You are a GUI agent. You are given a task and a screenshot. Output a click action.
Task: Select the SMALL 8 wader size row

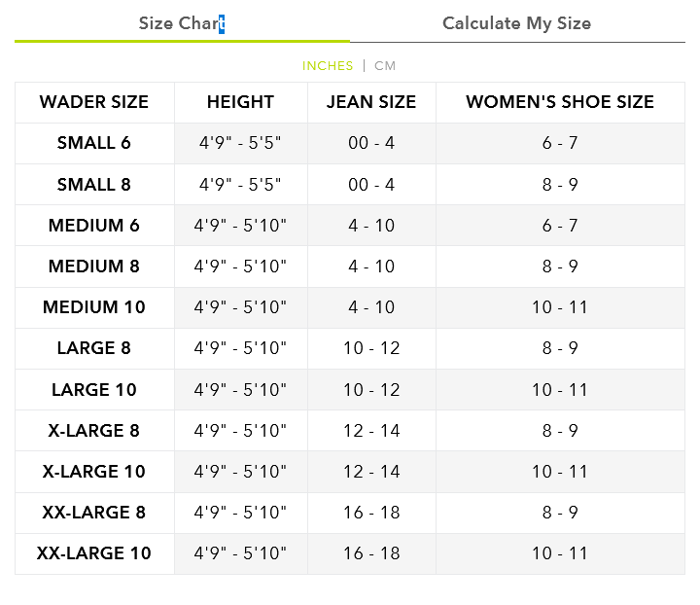[x=350, y=185]
